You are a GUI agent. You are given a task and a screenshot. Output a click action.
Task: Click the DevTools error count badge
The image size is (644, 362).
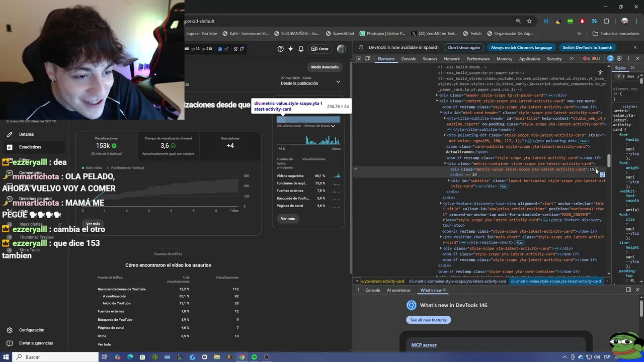586,59
